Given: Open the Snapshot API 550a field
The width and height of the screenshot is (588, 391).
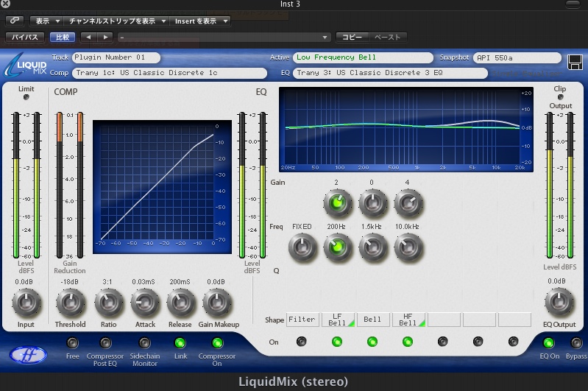Looking at the screenshot, I should click(517, 57).
